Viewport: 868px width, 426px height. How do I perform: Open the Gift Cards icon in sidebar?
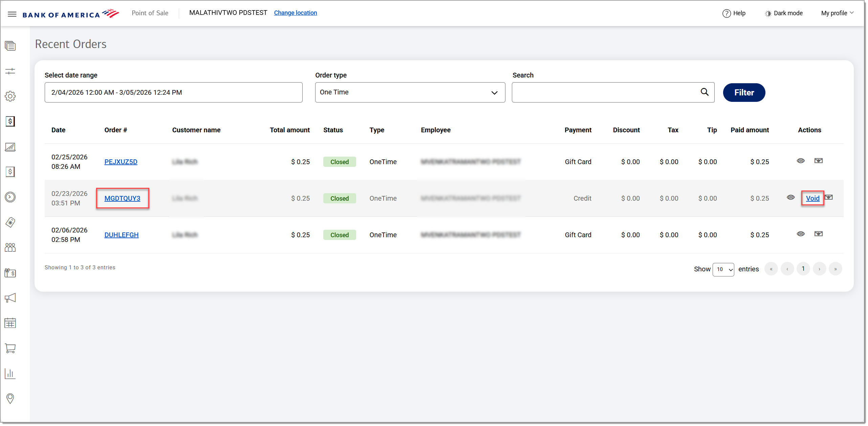(10, 273)
